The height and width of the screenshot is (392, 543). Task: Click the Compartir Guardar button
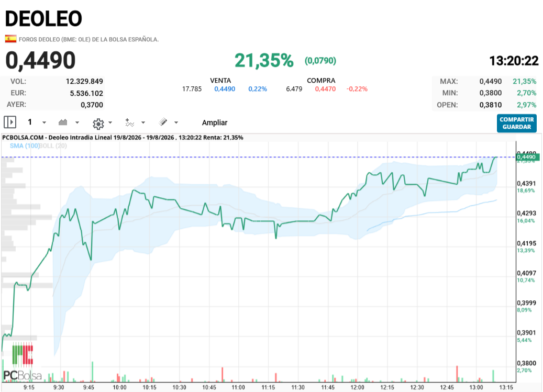(517, 123)
